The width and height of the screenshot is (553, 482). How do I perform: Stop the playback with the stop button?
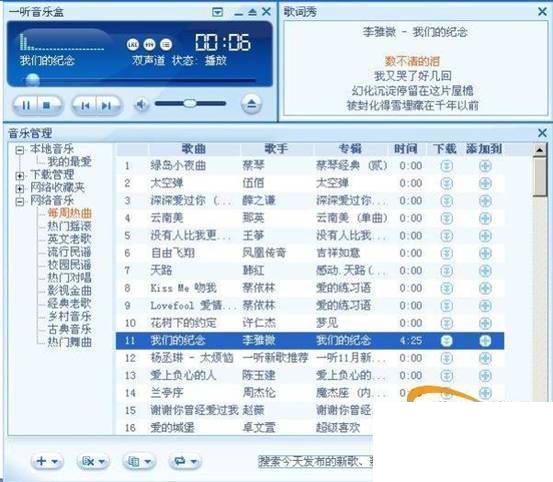click(47, 105)
